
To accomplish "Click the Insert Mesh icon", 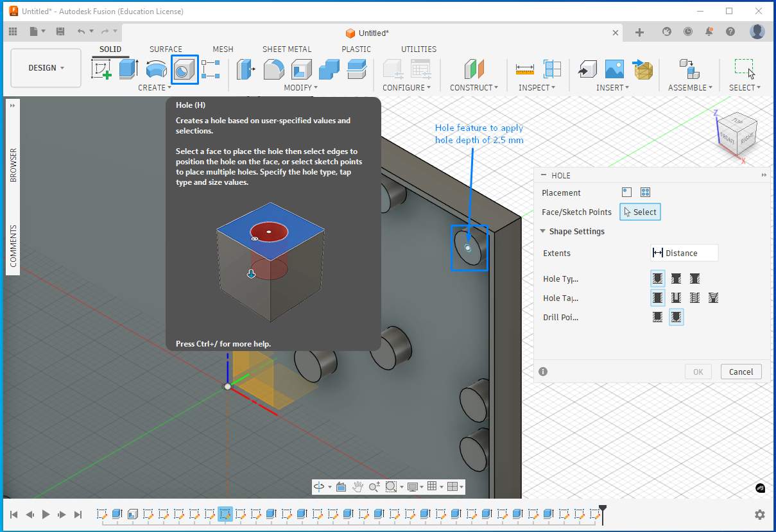I will pyautogui.click(x=642, y=69).
